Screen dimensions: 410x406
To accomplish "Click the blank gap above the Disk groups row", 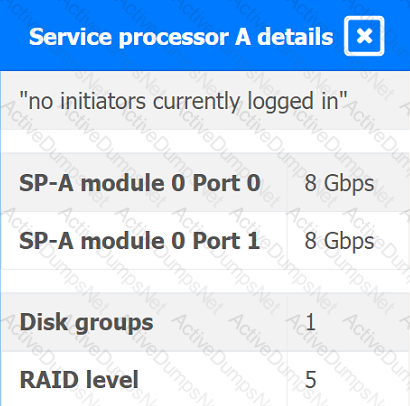I will point(205,281).
